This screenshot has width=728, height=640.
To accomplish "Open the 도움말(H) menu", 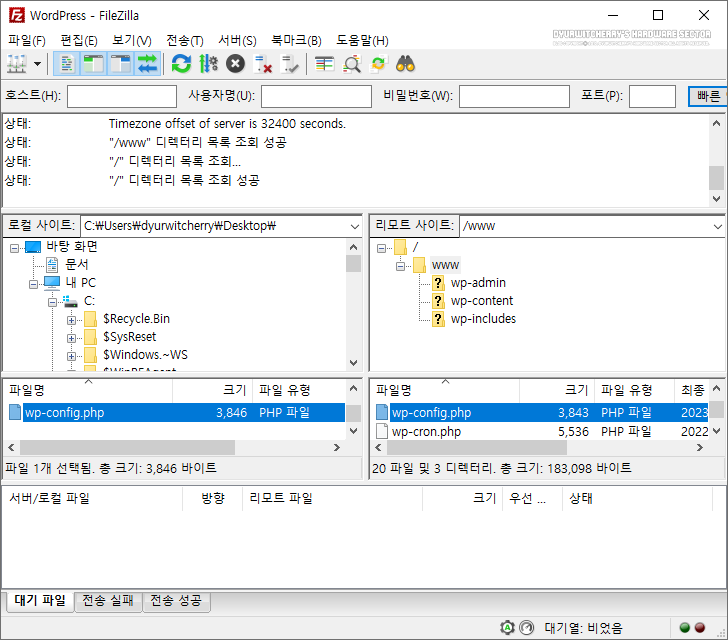I will coord(362,40).
